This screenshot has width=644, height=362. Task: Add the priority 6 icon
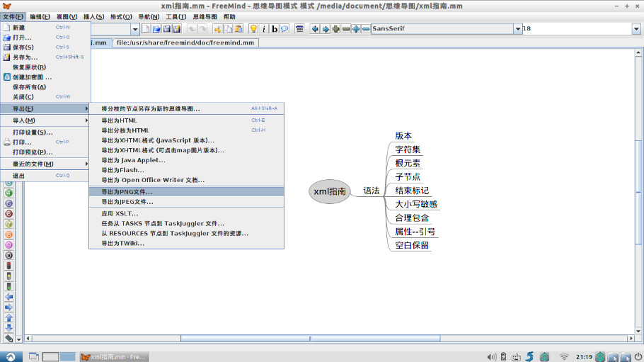pyautogui.click(x=8, y=213)
